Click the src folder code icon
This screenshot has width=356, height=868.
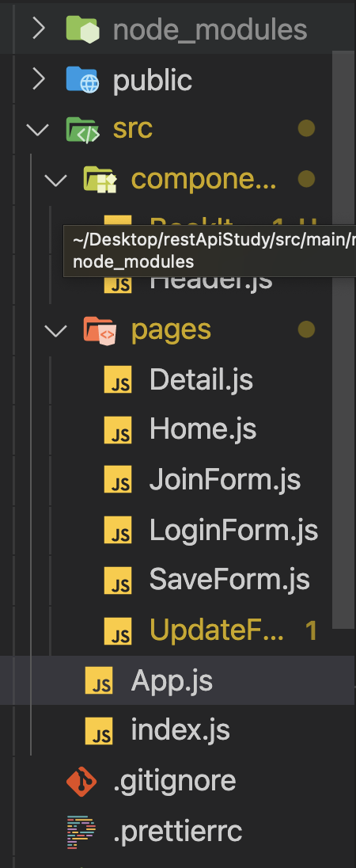[x=82, y=129]
